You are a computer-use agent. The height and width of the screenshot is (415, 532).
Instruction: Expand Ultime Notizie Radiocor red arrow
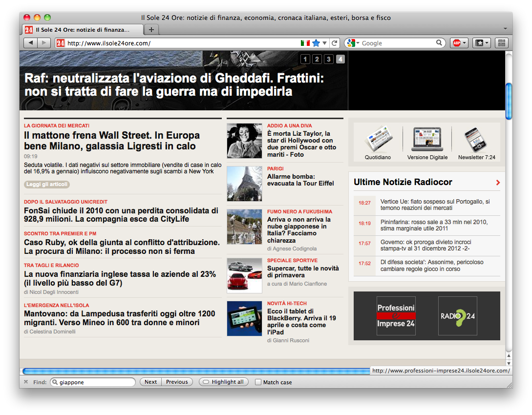click(x=498, y=183)
